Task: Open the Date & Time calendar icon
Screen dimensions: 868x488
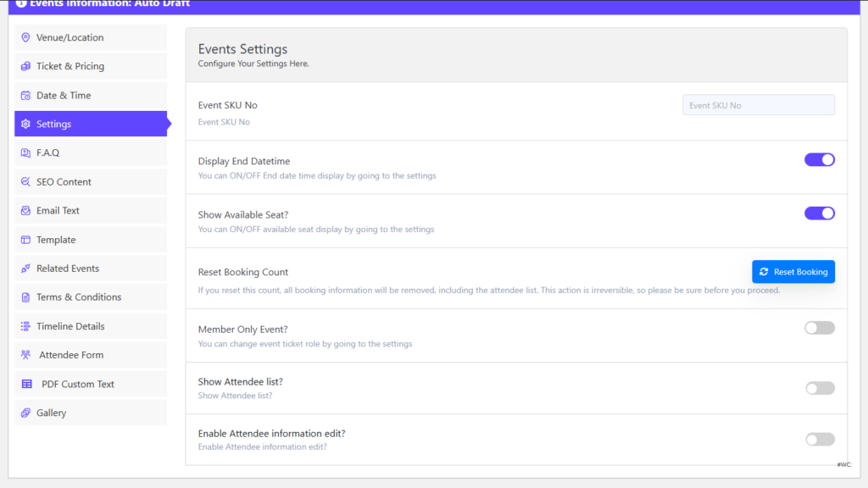Action: (25, 95)
